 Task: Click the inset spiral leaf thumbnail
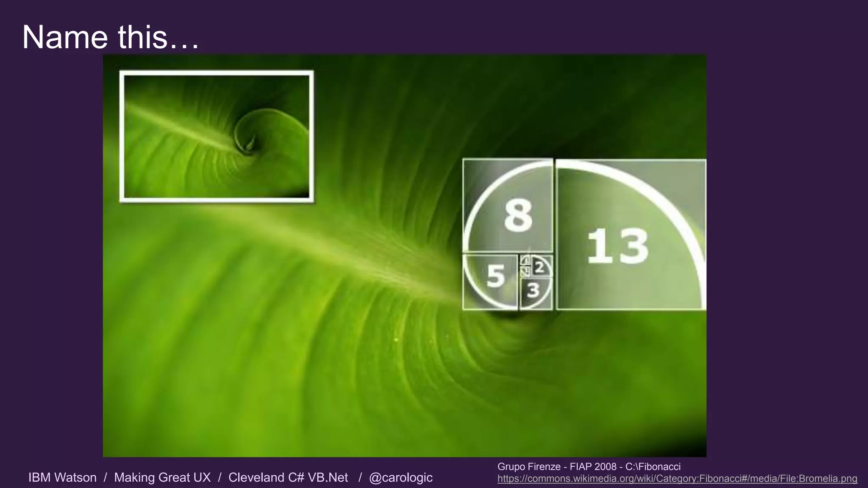point(217,136)
